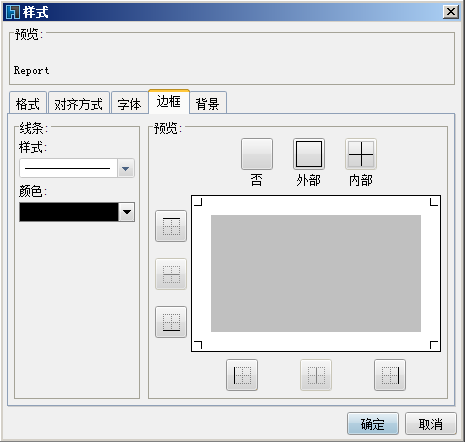Toggle the vertical middle border line button
The height and width of the screenshot is (442, 465).
click(316, 375)
